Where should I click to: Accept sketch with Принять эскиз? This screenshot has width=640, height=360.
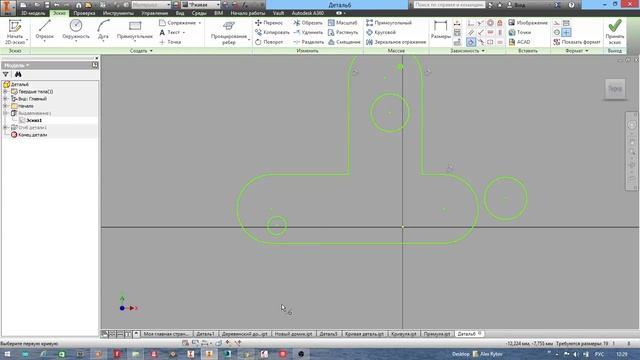pyautogui.click(x=614, y=32)
